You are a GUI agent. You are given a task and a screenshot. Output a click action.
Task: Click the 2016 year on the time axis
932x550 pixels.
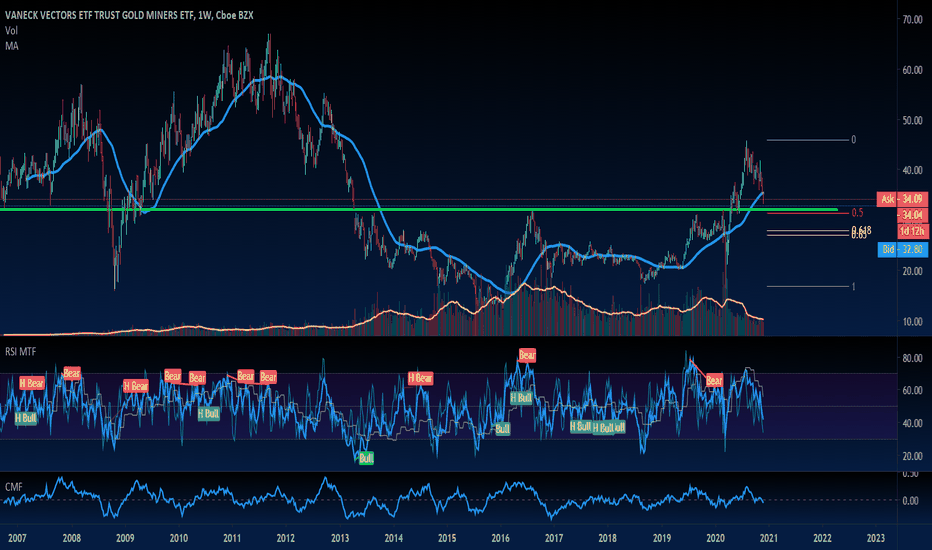[x=500, y=538]
